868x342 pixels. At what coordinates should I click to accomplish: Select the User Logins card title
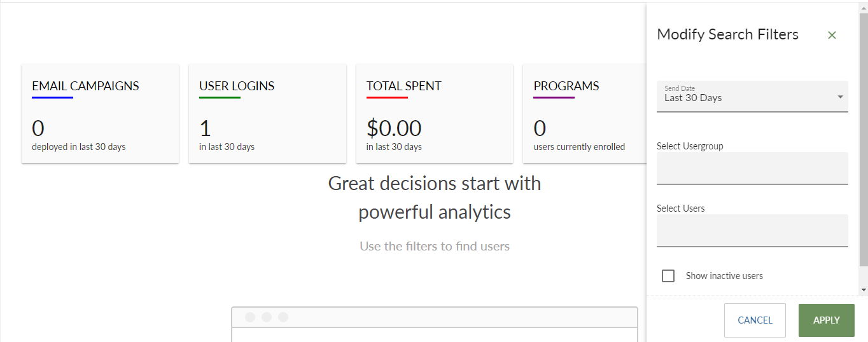coord(237,86)
